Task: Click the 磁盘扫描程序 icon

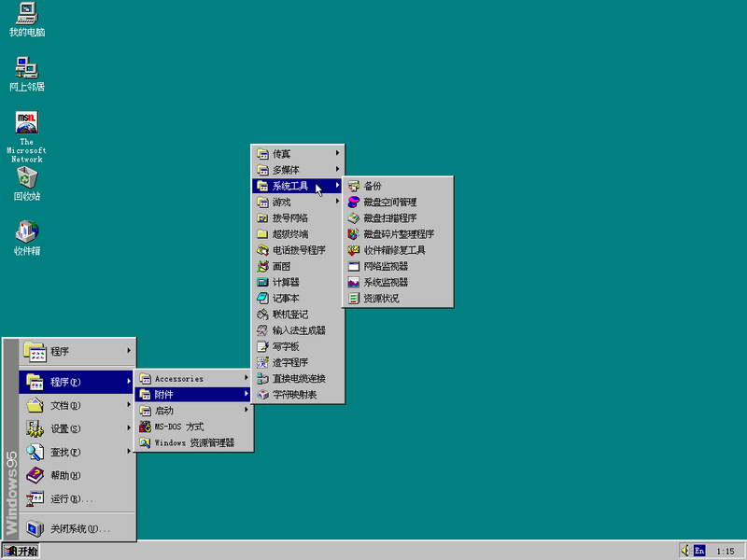Action: [354, 218]
